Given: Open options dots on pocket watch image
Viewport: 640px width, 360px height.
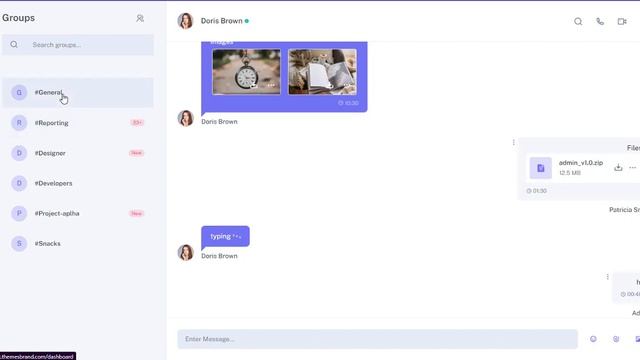Looking at the screenshot, I should [271, 85].
